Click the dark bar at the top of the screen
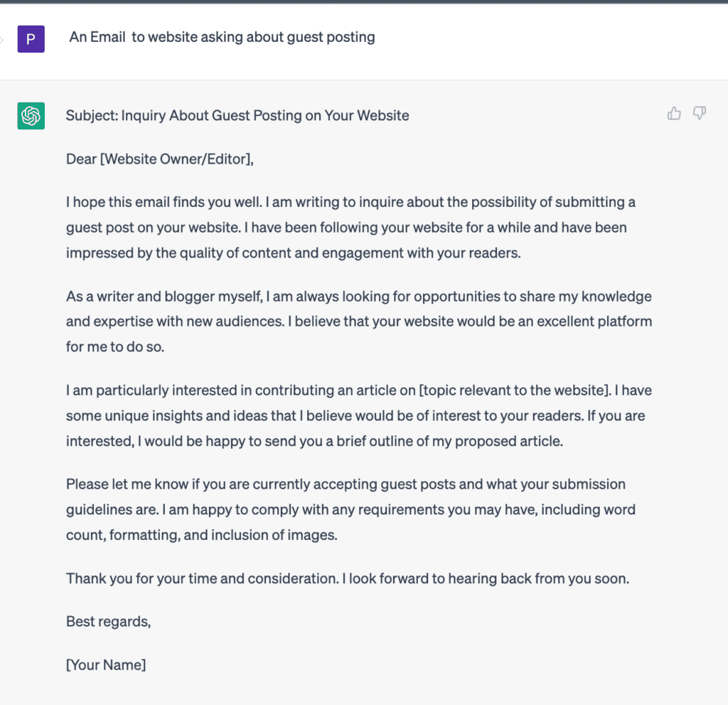Image resolution: width=728 pixels, height=705 pixels. pyautogui.click(x=364, y=2)
